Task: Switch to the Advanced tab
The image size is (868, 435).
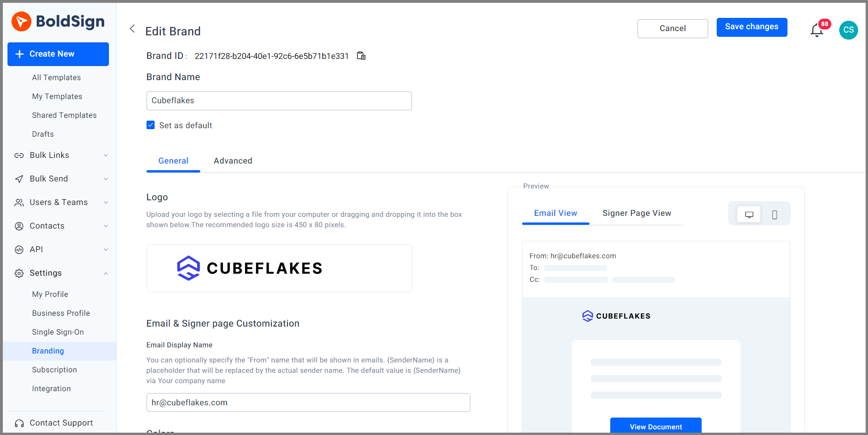Action: pyautogui.click(x=233, y=161)
